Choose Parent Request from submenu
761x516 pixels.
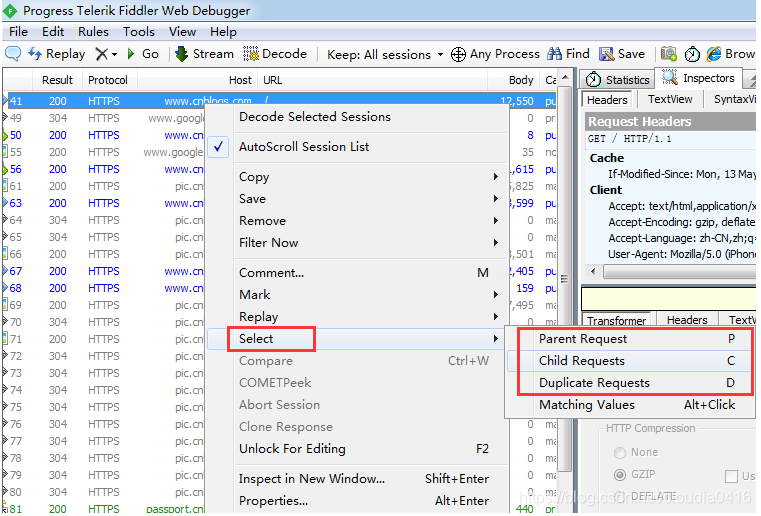tap(630, 339)
